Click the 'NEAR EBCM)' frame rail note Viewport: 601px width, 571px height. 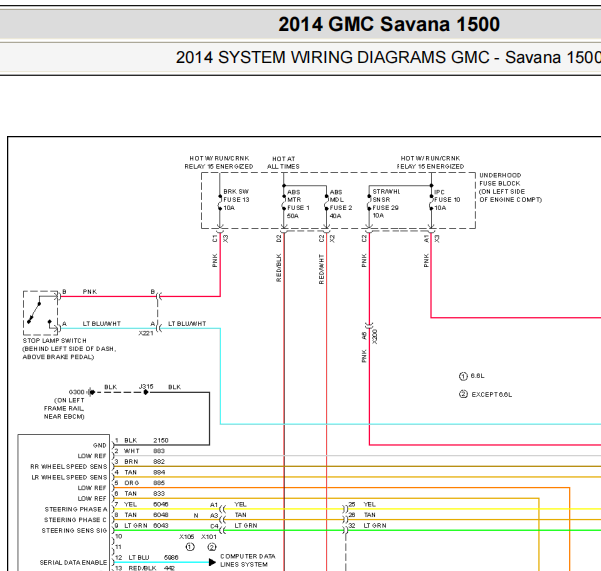64,416
